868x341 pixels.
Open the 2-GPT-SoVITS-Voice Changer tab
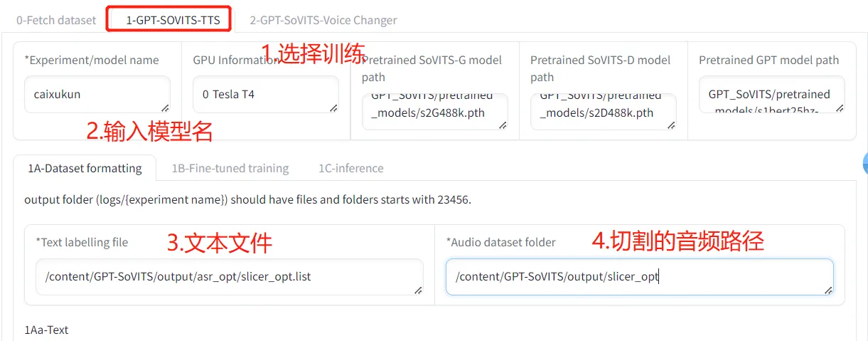click(323, 20)
